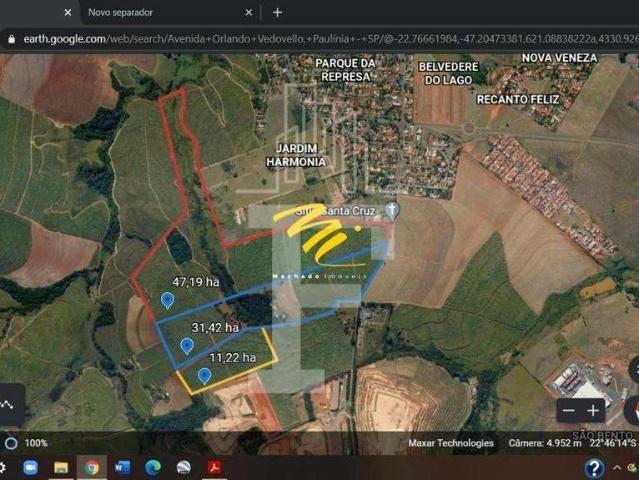Click the zoom in plus button
The image size is (639, 480).
coord(593,410)
